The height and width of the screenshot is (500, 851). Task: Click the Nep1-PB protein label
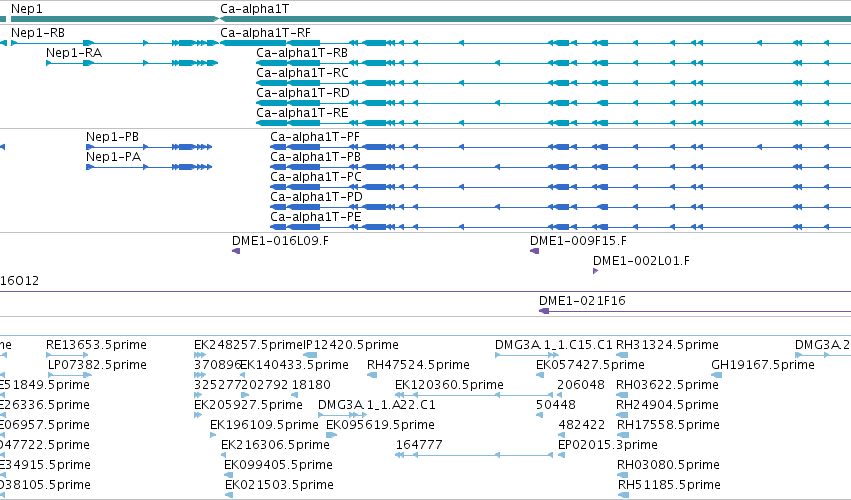tap(112, 137)
